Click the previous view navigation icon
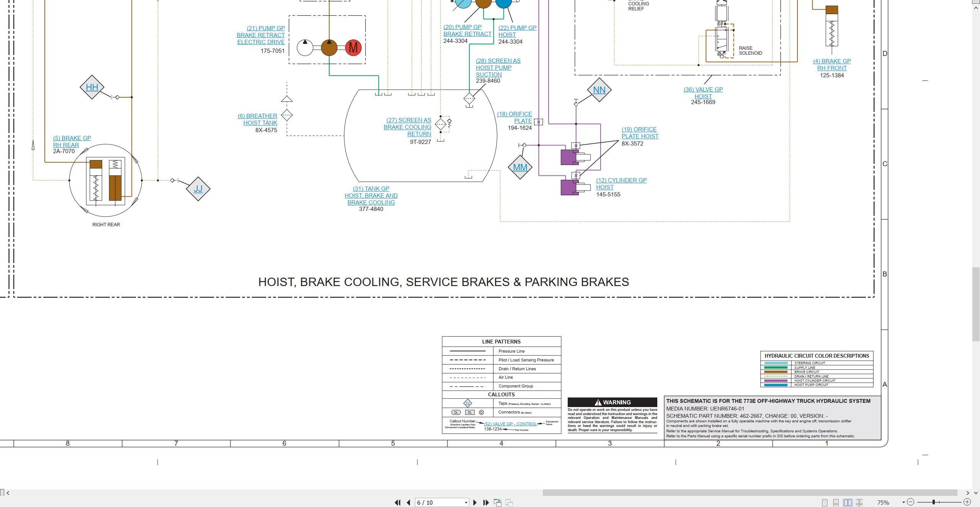The image size is (980, 507). point(498,502)
